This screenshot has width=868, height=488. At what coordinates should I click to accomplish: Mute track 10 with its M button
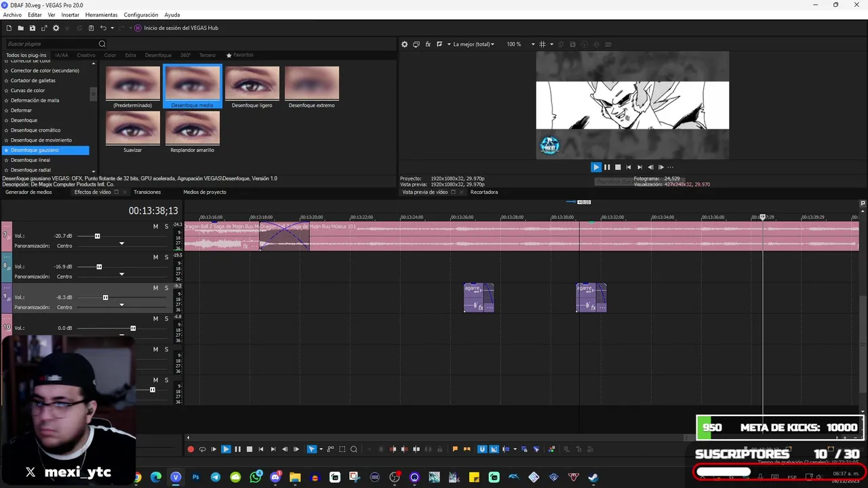[x=155, y=319]
